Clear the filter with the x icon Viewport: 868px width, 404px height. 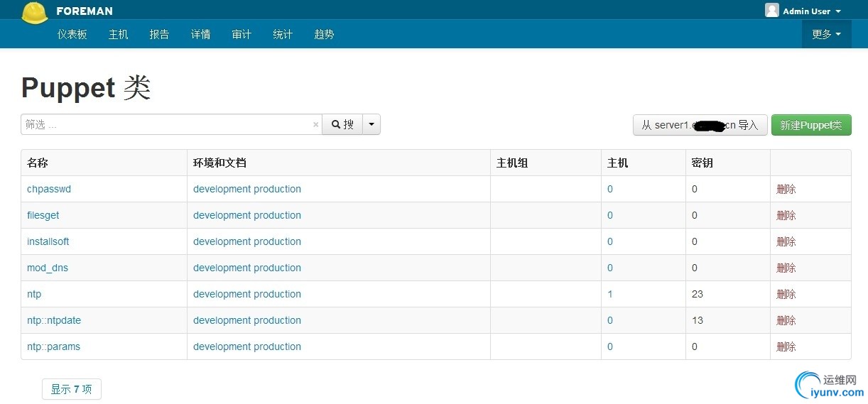[x=316, y=125]
